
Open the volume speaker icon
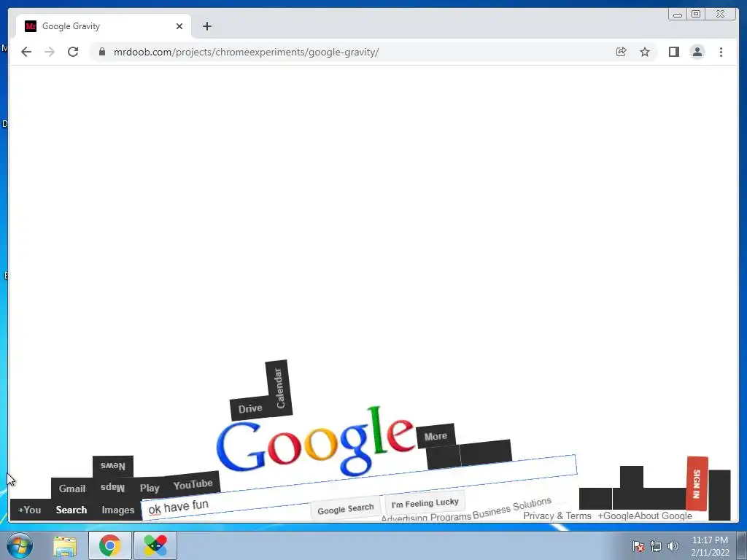(x=673, y=547)
